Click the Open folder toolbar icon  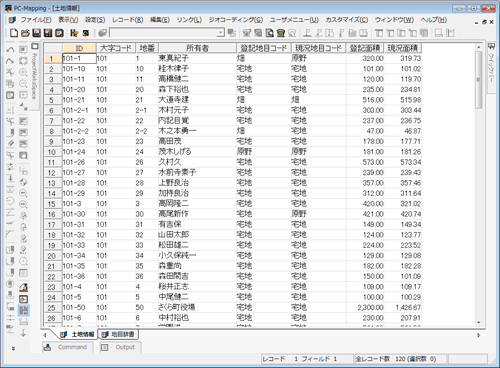25,33
